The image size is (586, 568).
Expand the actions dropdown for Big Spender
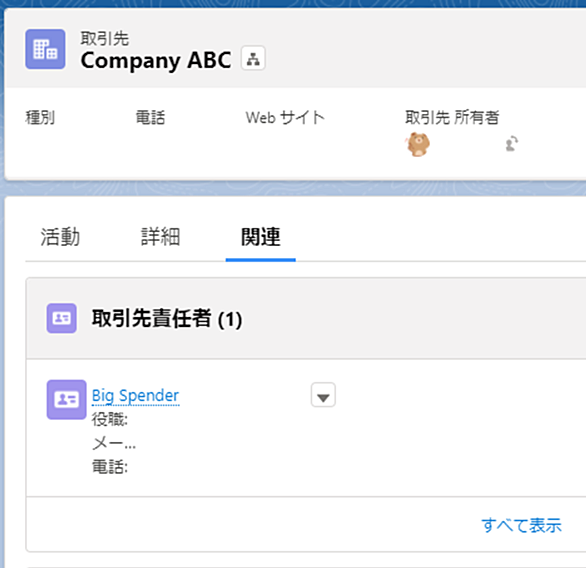click(x=323, y=395)
